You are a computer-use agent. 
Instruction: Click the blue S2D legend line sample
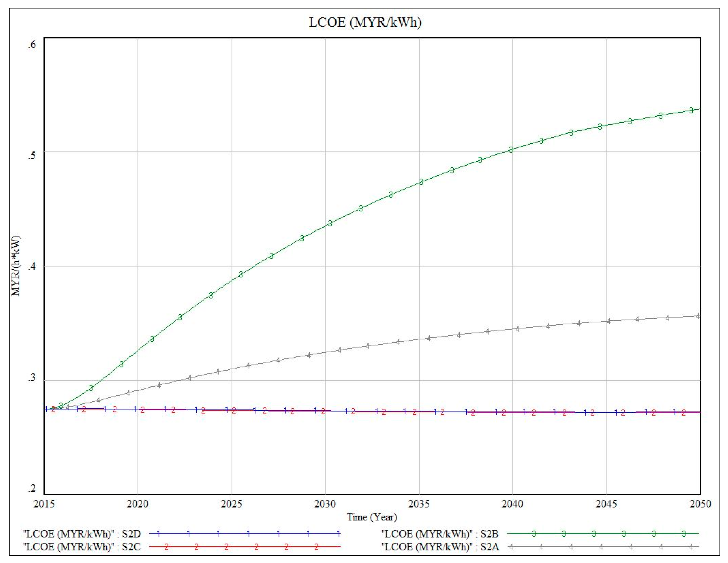coord(244,534)
